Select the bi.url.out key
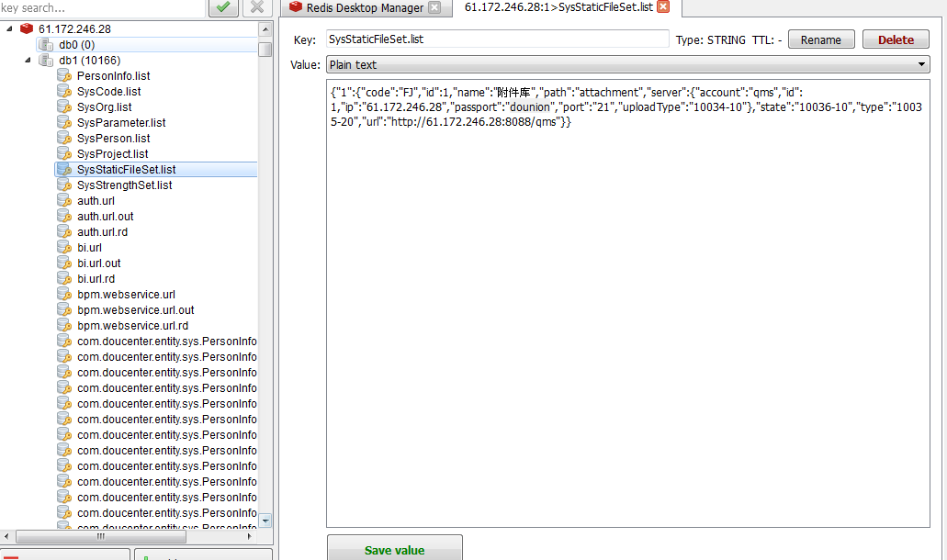The image size is (947, 560). click(99, 263)
